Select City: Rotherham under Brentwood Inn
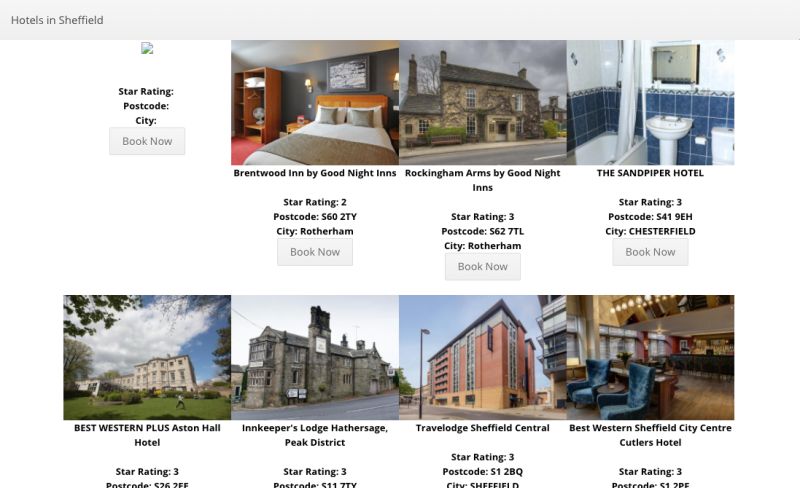Viewport: 800px width, 488px height. tap(315, 231)
